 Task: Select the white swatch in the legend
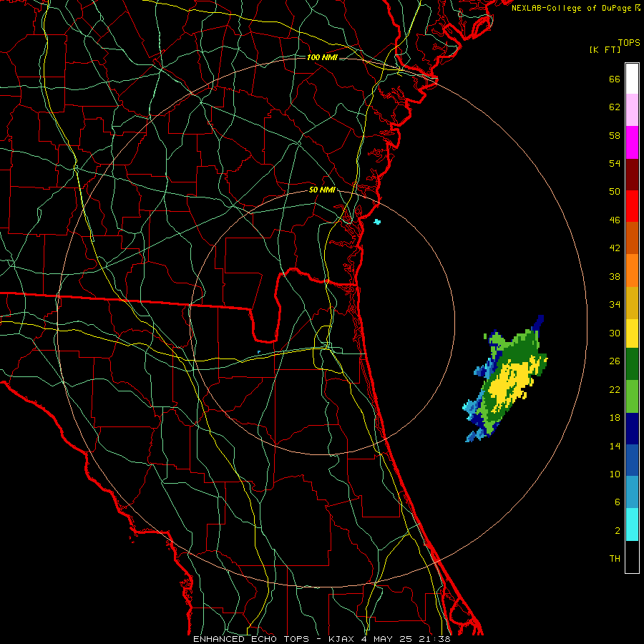coord(632,79)
